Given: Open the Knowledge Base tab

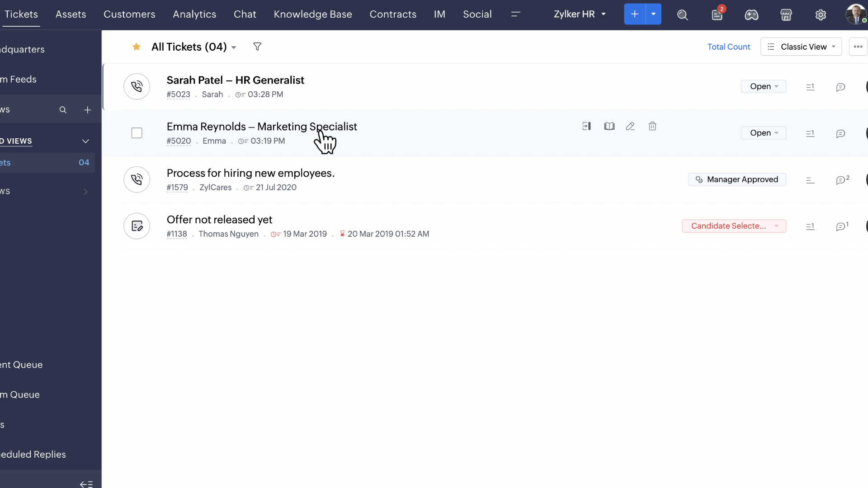Looking at the screenshot, I should [312, 14].
